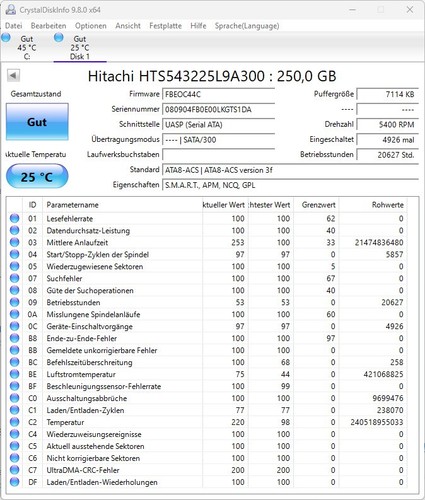Click status icon for C2 Temperatur row
The width and height of the screenshot is (425, 500).
point(14,422)
